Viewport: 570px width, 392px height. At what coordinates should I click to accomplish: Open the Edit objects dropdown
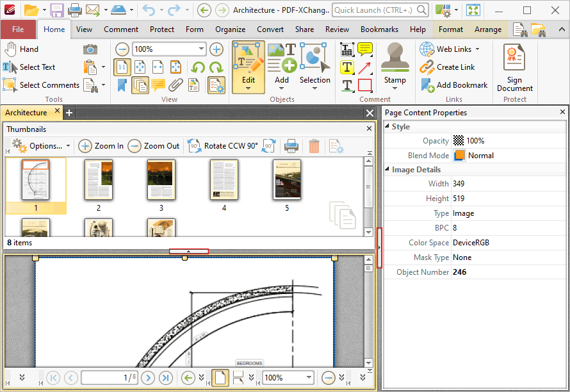pos(248,88)
